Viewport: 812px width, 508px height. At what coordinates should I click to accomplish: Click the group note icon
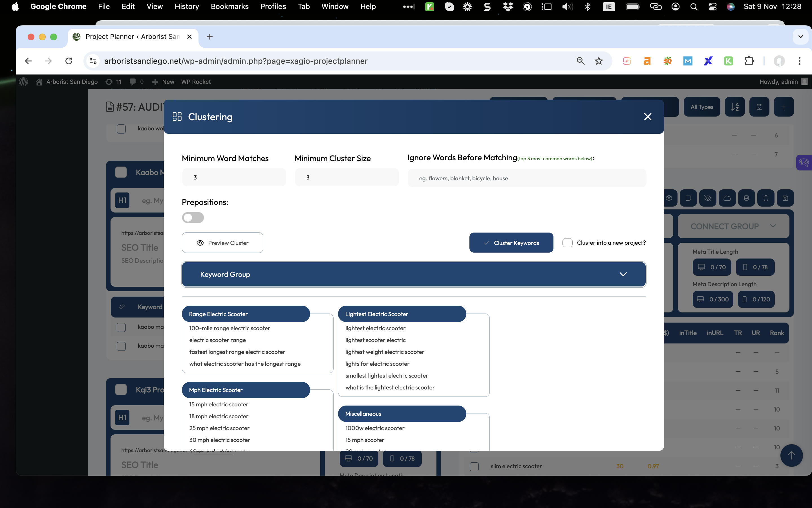coord(688,198)
